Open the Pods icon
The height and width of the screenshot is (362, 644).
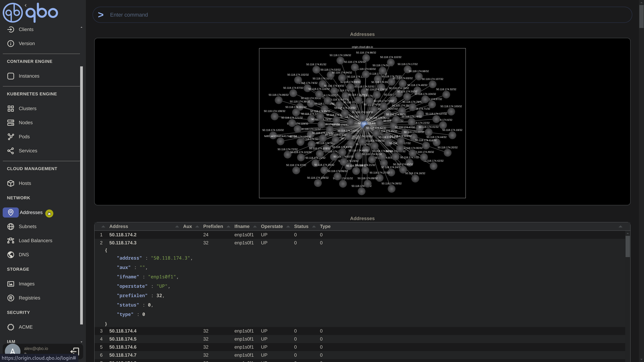(11, 137)
